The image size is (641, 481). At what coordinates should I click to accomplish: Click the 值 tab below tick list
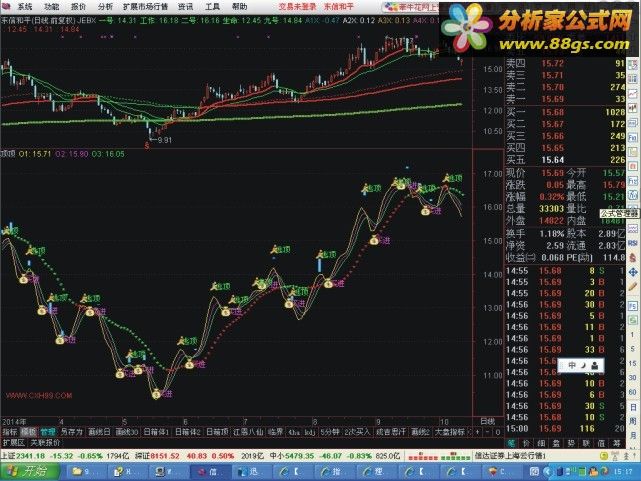(x=601, y=443)
